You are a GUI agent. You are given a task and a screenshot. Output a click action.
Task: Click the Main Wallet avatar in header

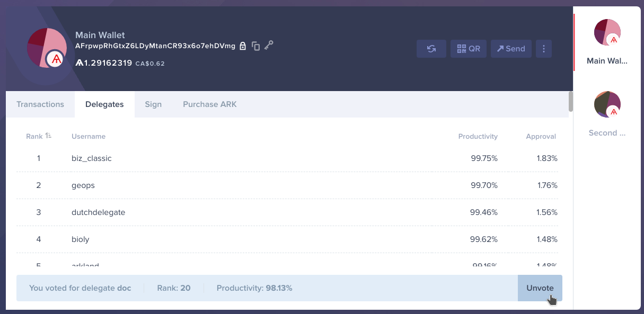click(46, 48)
